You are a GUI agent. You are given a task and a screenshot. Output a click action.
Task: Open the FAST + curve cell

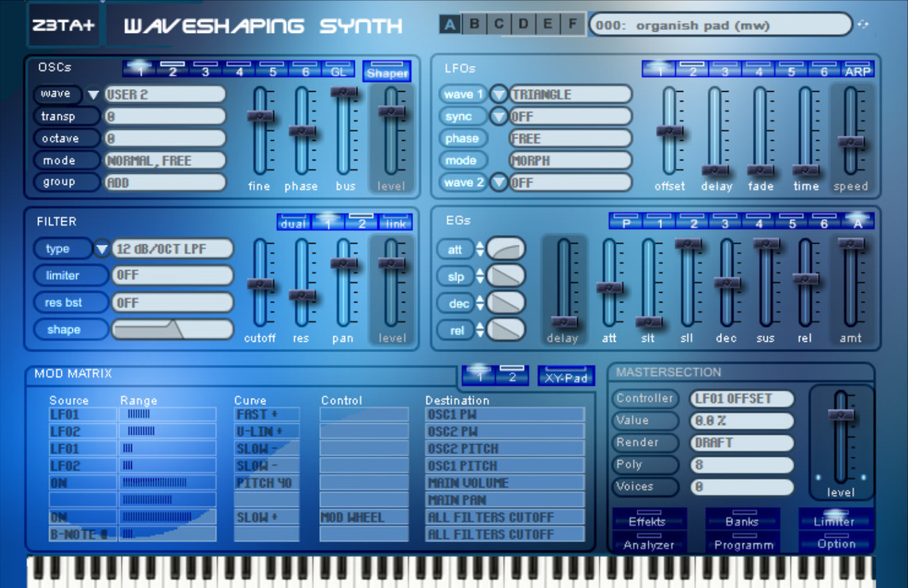(267, 414)
